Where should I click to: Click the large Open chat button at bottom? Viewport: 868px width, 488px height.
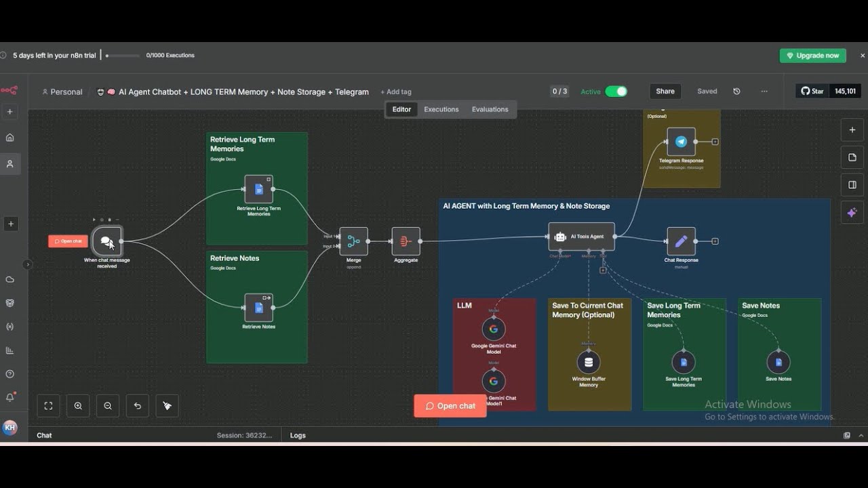click(450, 406)
